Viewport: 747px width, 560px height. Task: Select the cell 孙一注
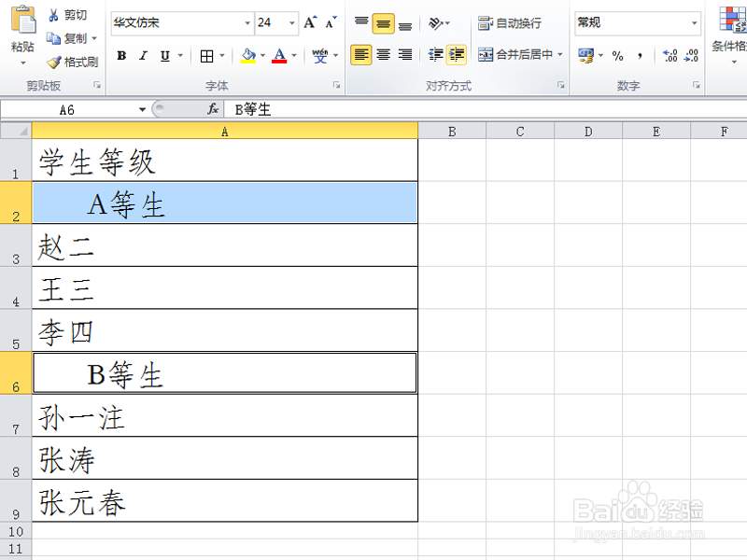pyautogui.click(x=225, y=415)
